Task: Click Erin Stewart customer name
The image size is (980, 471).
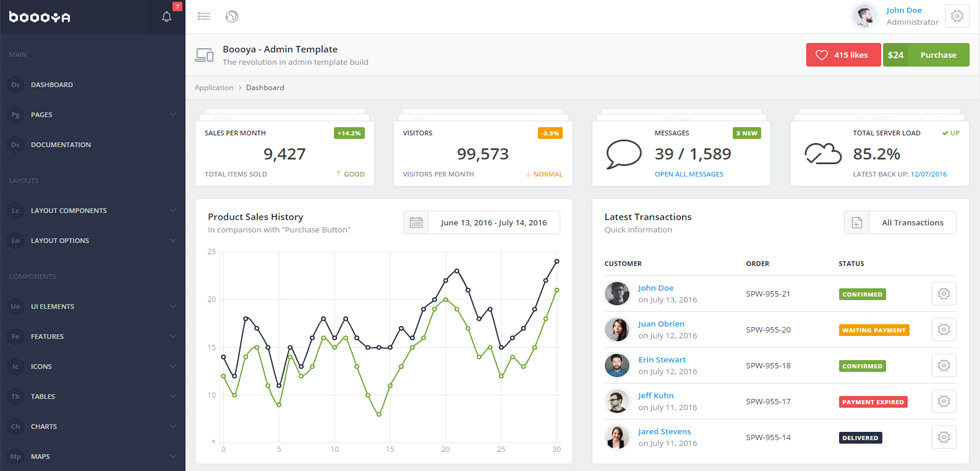Action: coord(662,360)
